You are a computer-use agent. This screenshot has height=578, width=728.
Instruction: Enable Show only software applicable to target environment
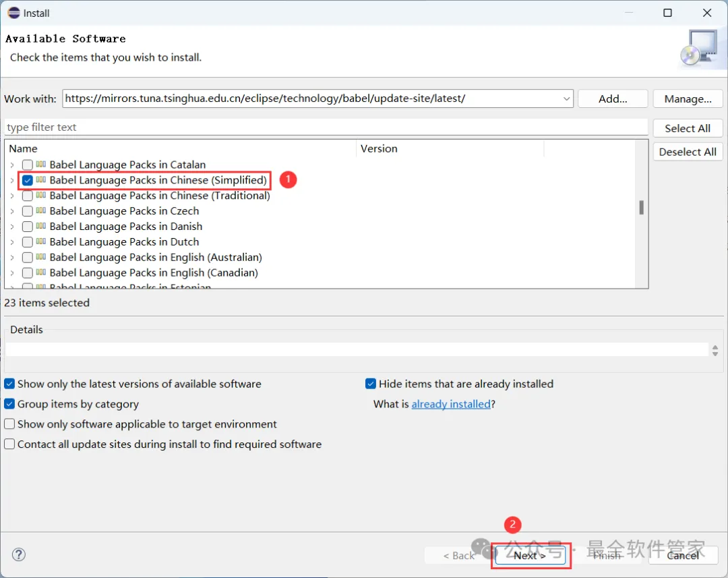9,424
